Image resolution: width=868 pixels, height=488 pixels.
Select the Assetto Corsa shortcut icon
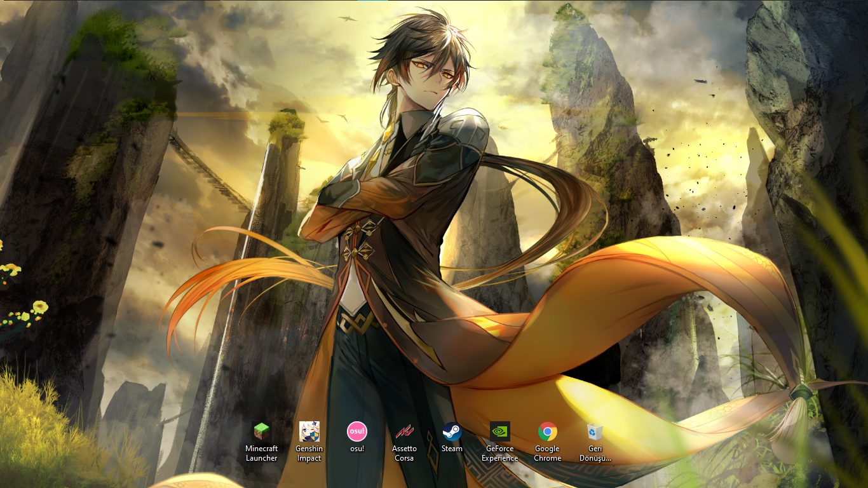pos(404,432)
